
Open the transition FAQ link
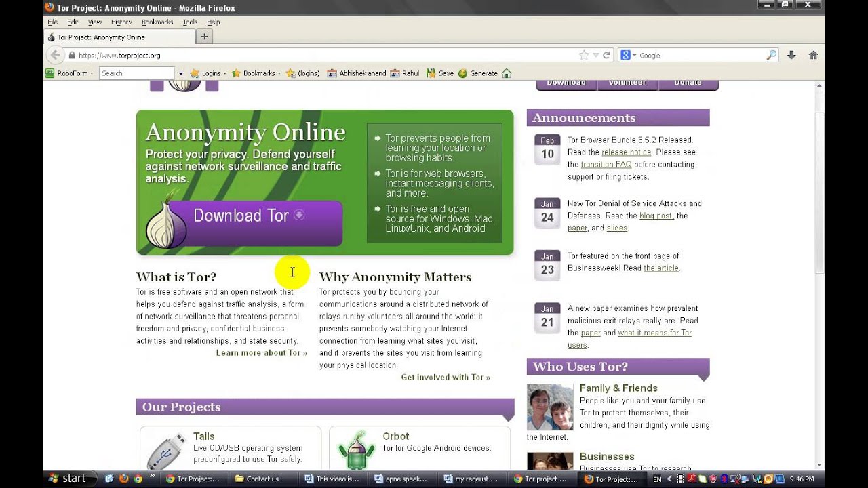(606, 165)
